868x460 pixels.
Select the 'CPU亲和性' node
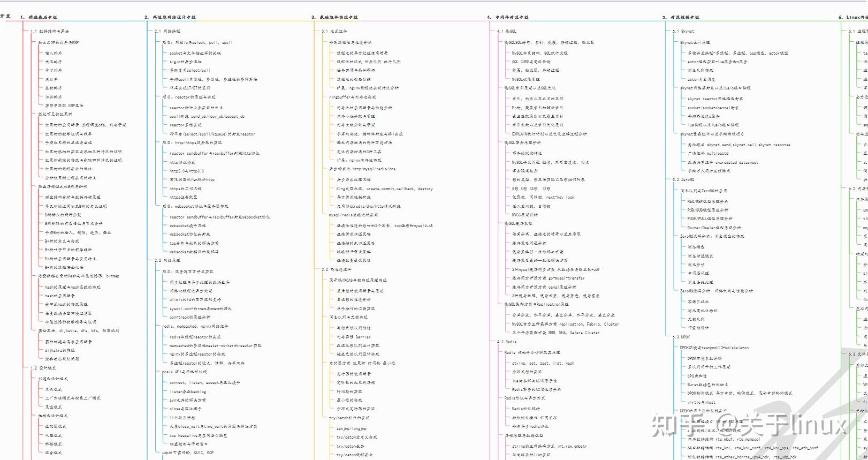click(x=697, y=376)
